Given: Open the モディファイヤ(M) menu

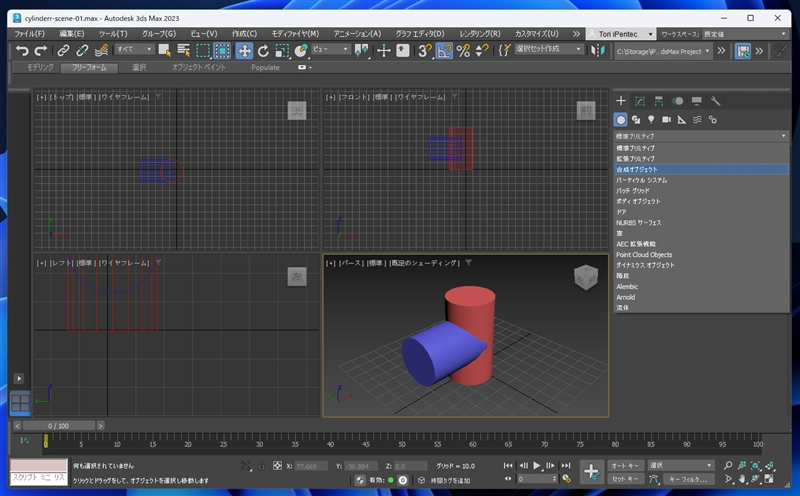Looking at the screenshot, I should click(x=295, y=34).
